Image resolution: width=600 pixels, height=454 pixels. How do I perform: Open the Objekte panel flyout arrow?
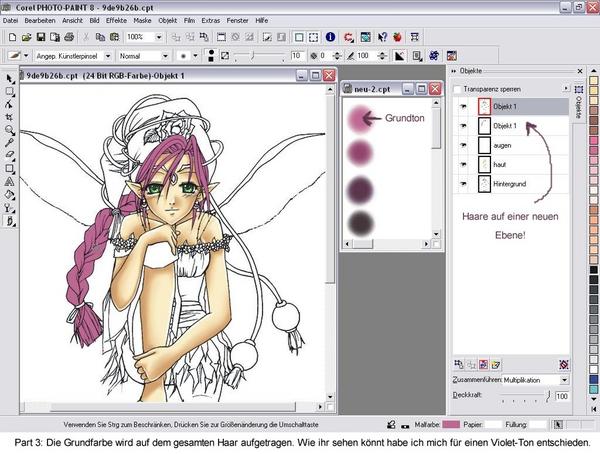566,88
